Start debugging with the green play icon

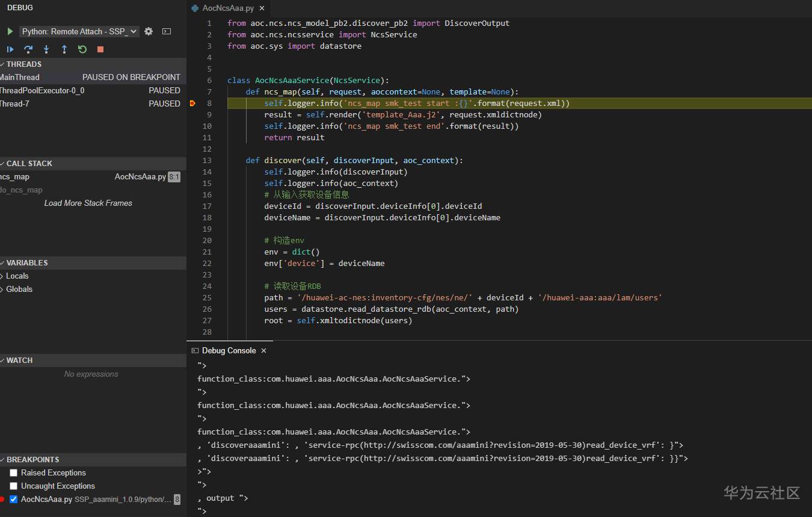pyautogui.click(x=10, y=31)
